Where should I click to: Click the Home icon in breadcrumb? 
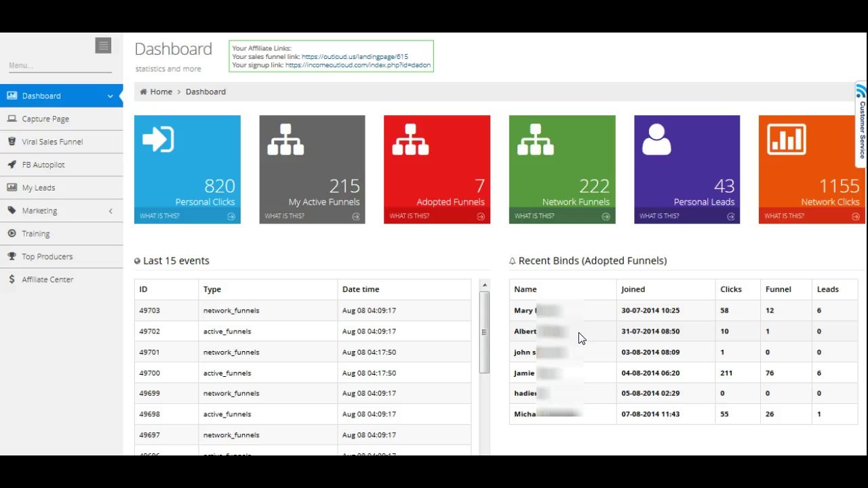143,91
